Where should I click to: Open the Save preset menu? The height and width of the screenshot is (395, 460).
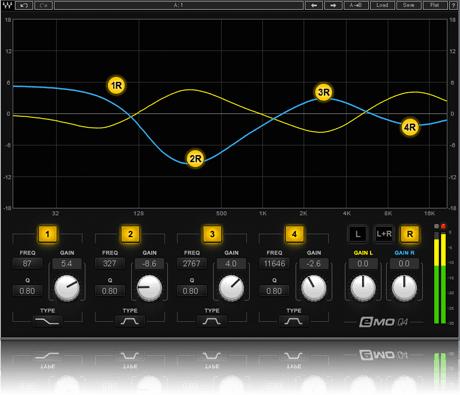click(409, 5)
